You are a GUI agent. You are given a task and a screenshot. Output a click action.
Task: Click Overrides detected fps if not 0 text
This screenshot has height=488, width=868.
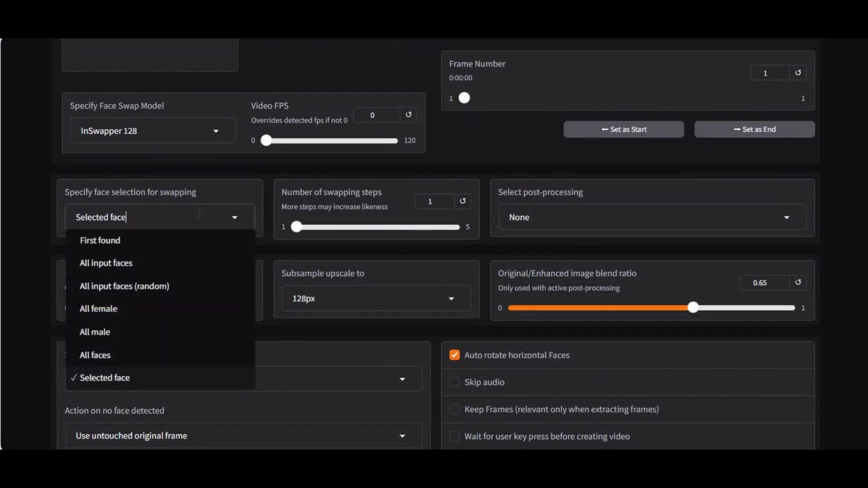(x=299, y=120)
